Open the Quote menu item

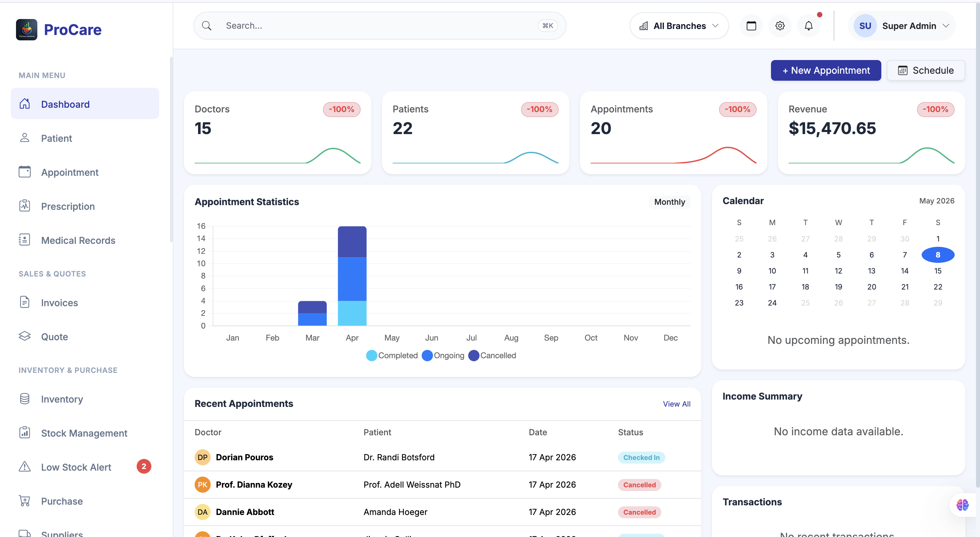[x=85, y=336]
